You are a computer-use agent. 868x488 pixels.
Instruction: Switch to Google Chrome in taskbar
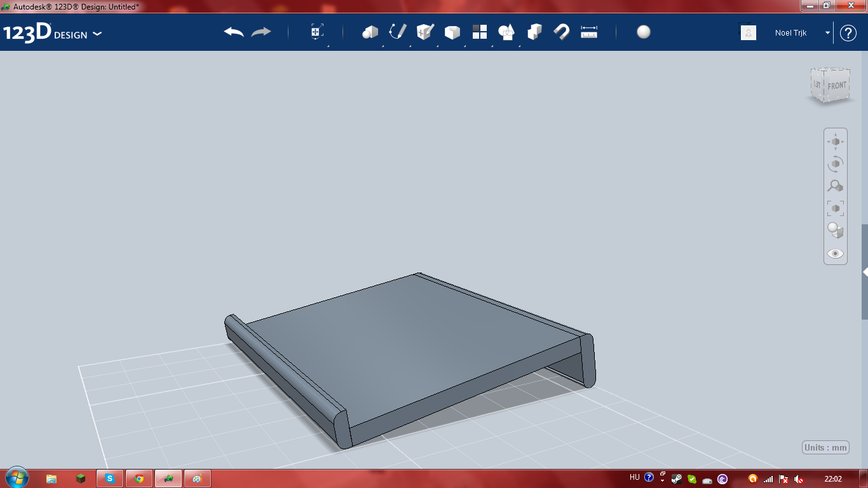click(x=139, y=478)
